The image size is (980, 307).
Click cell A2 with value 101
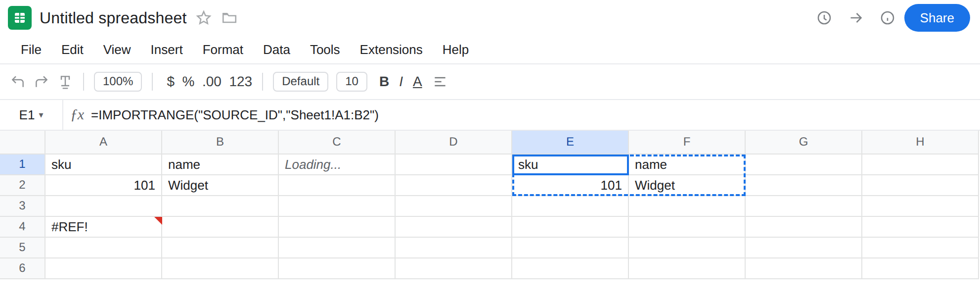[x=103, y=185]
